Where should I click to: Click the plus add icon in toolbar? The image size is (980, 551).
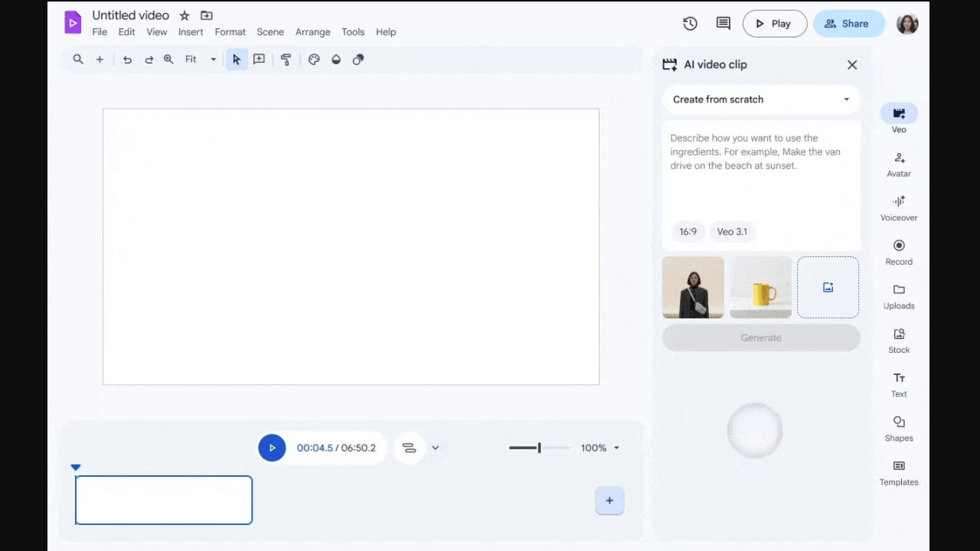tap(100, 60)
